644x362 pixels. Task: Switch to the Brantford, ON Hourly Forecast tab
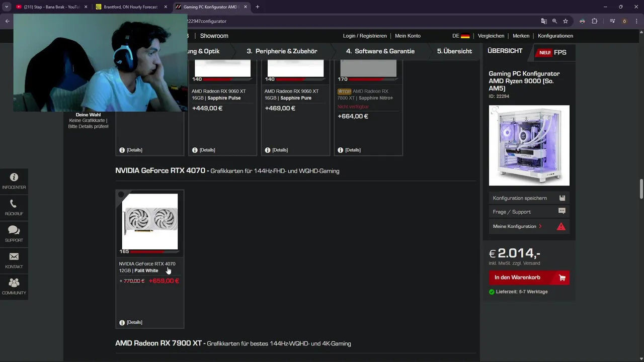131,7
